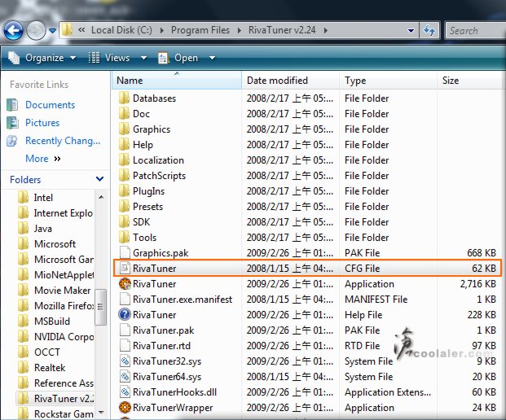Collapse the Folders pane chevron
The width and height of the screenshot is (506, 420).
pyautogui.click(x=99, y=179)
